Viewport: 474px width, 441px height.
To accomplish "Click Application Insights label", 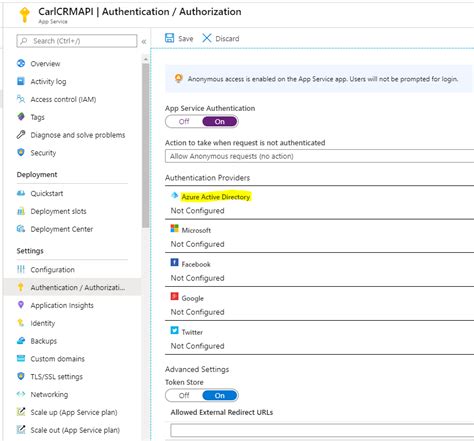I will (x=62, y=305).
